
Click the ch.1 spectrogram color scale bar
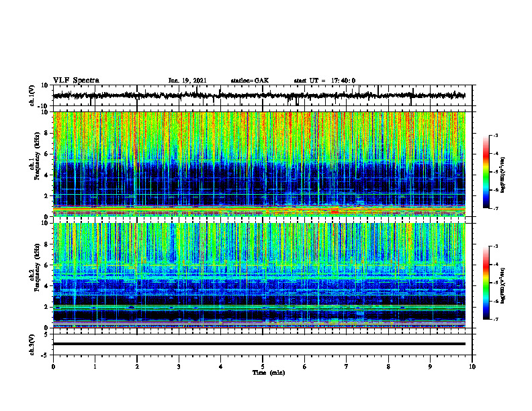point(486,172)
